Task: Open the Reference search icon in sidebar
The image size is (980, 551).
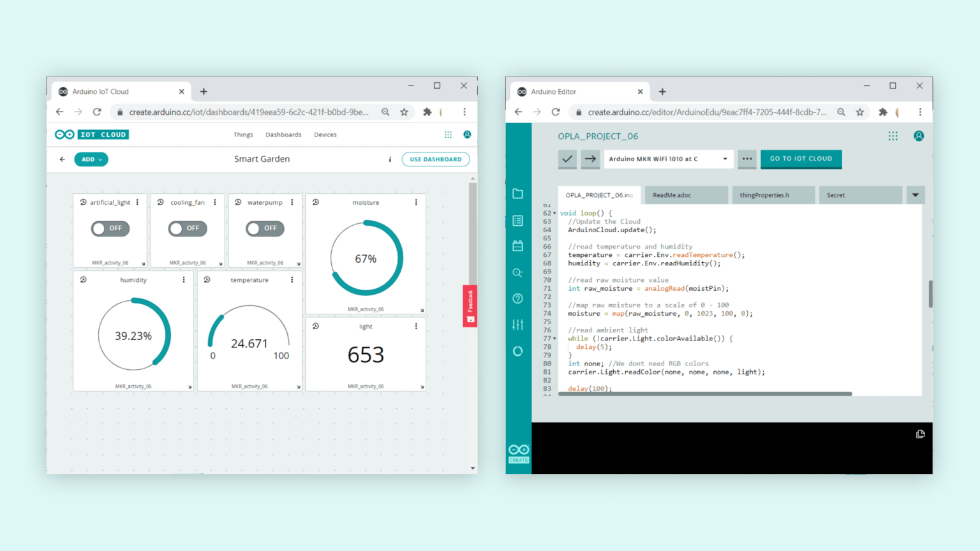Action: 517,272
